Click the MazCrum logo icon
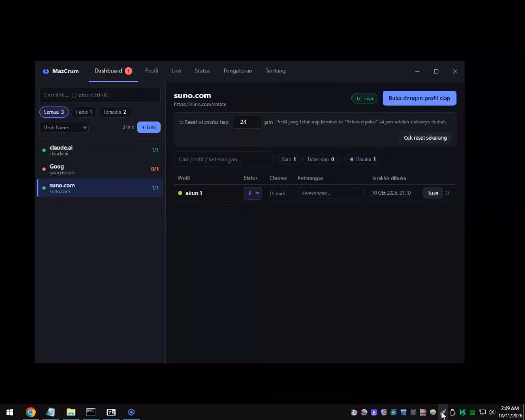This screenshot has height=420, width=525. (x=46, y=71)
